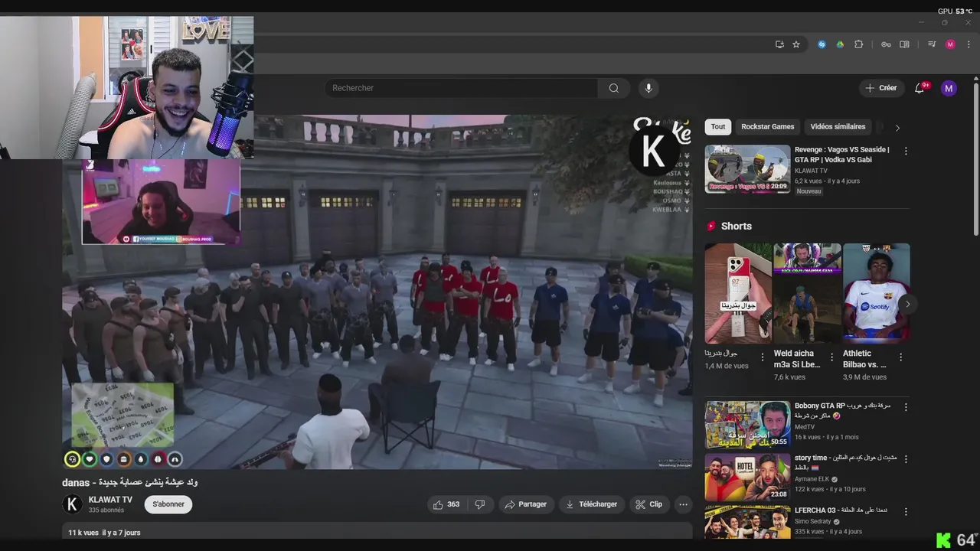Viewport: 980px width, 551px height.
Task: Open options menu for story time video
Action: pos(906,459)
